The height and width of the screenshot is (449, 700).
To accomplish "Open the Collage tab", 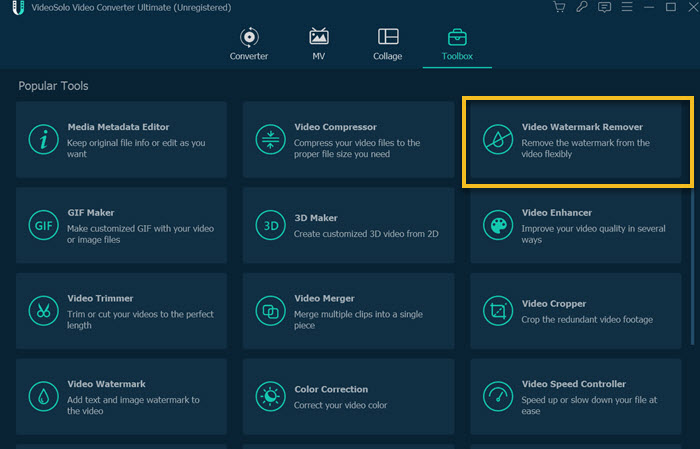I will [388, 44].
